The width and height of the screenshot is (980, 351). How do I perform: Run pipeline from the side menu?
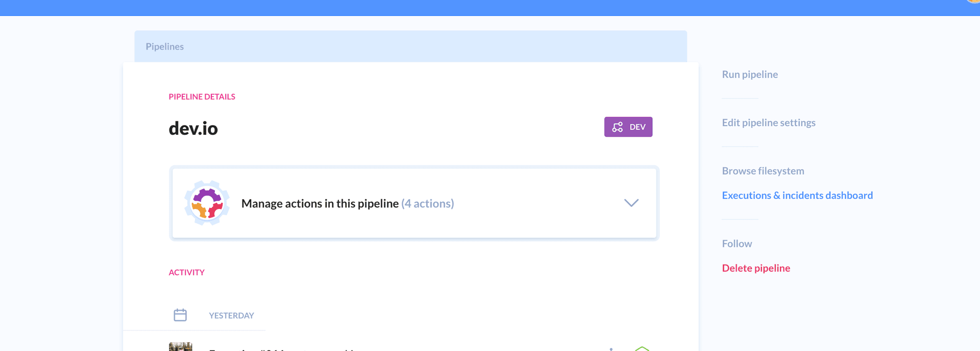[749, 75]
